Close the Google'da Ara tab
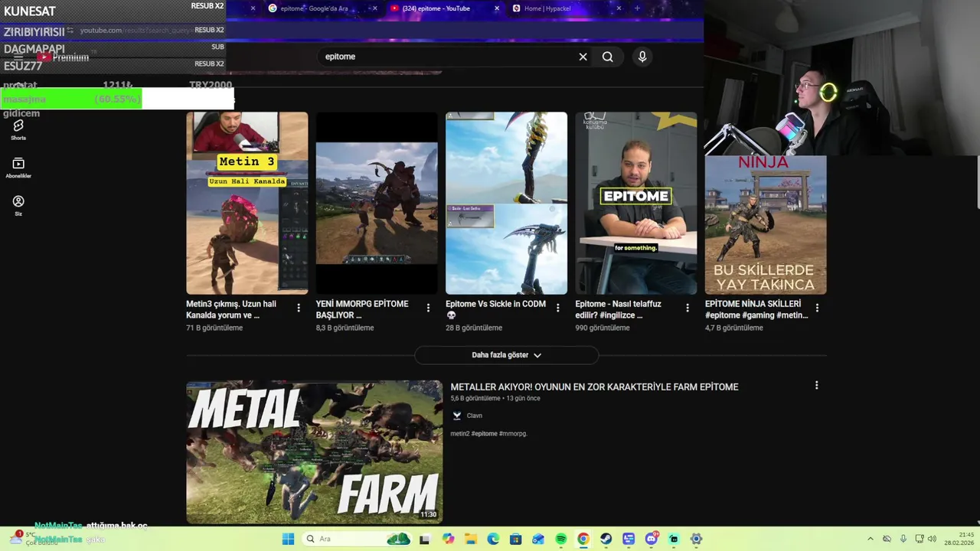980x551 pixels. 374,8
